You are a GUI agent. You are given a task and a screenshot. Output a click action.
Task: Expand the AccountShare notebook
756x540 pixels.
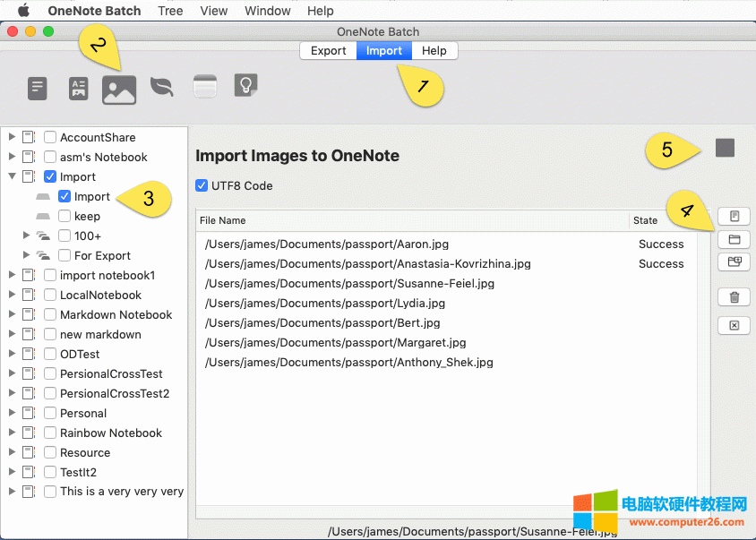pos(13,137)
